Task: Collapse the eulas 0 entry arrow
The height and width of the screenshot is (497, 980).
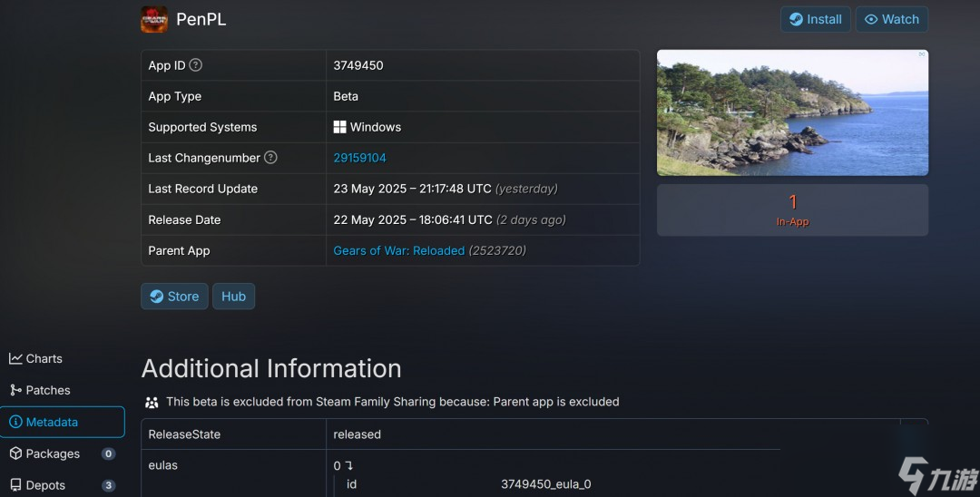Action: coord(348,466)
